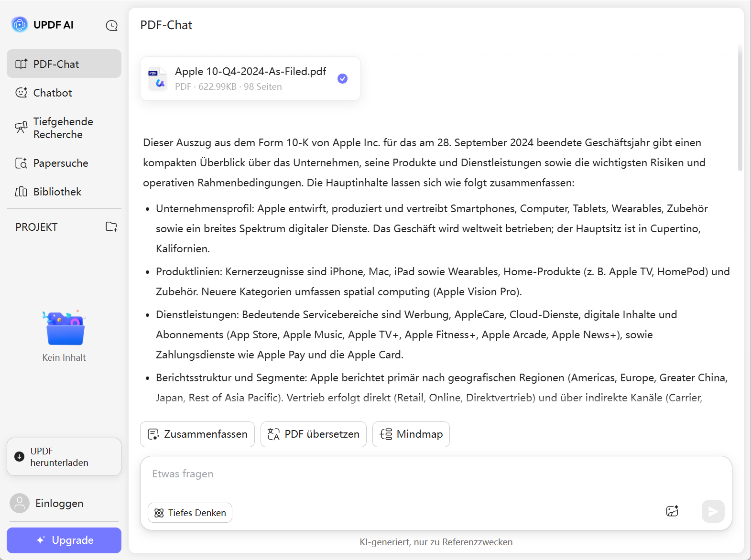Click the empty-project folder illustration
The image size is (751, 560).
click(65, 327)
